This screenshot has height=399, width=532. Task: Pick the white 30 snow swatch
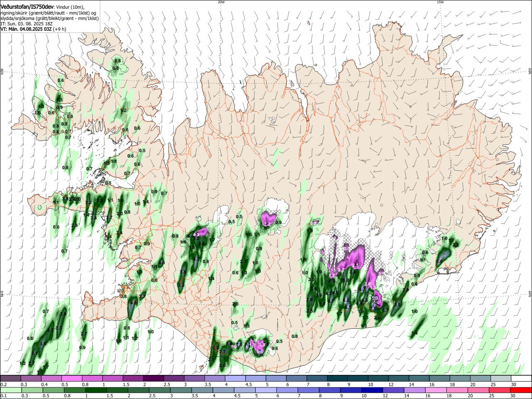click(522, 378)
